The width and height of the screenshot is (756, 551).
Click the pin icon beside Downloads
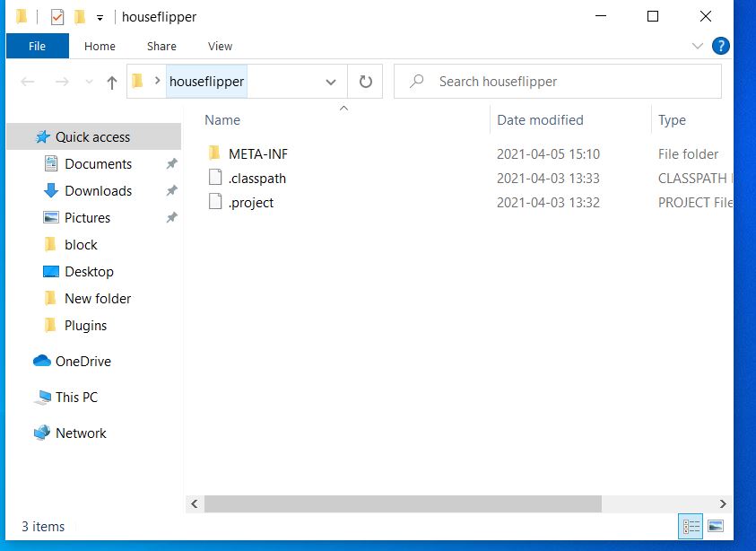171,191
